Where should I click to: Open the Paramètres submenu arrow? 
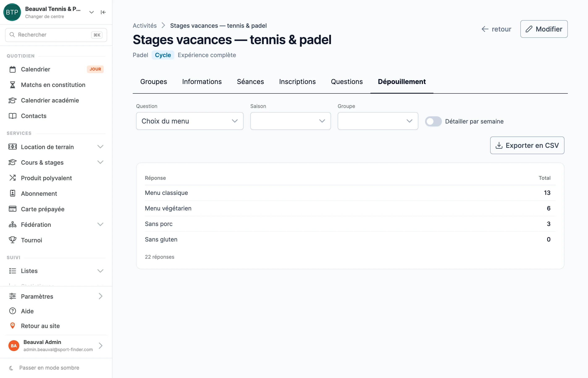pyautogui.click(x=101, y=296)
